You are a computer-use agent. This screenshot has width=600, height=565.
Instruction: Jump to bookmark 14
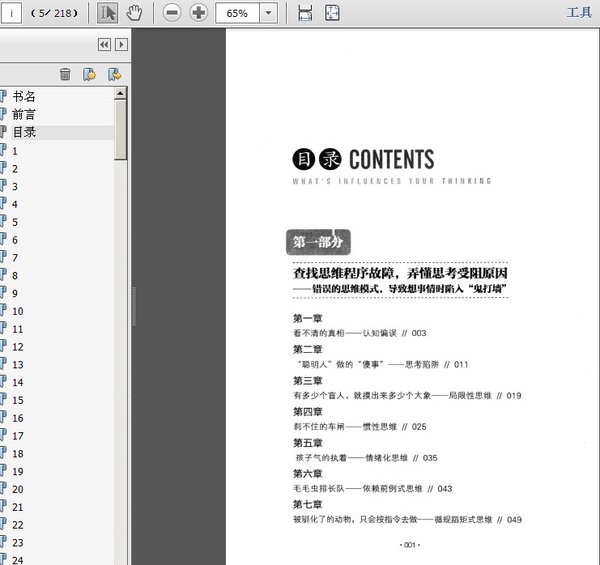pos(18,383)
